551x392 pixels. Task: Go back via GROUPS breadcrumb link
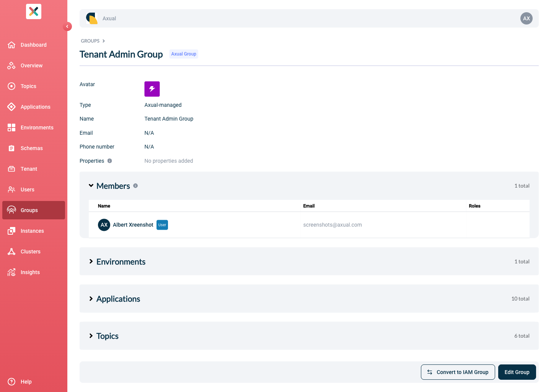tap(90, 41)
